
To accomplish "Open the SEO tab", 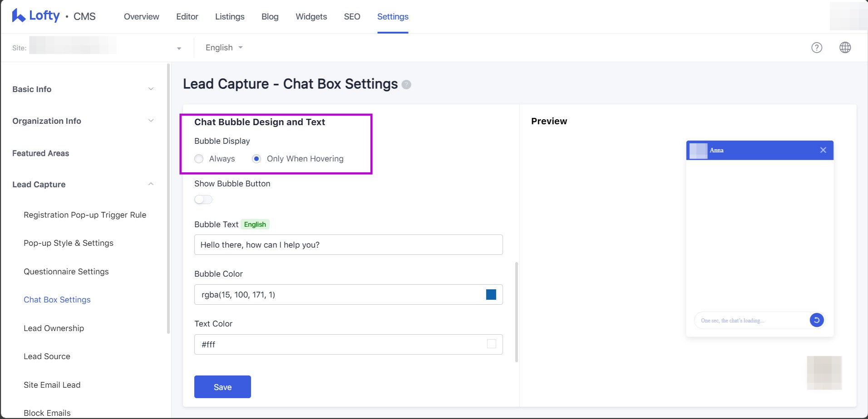I will click(352, 17).
